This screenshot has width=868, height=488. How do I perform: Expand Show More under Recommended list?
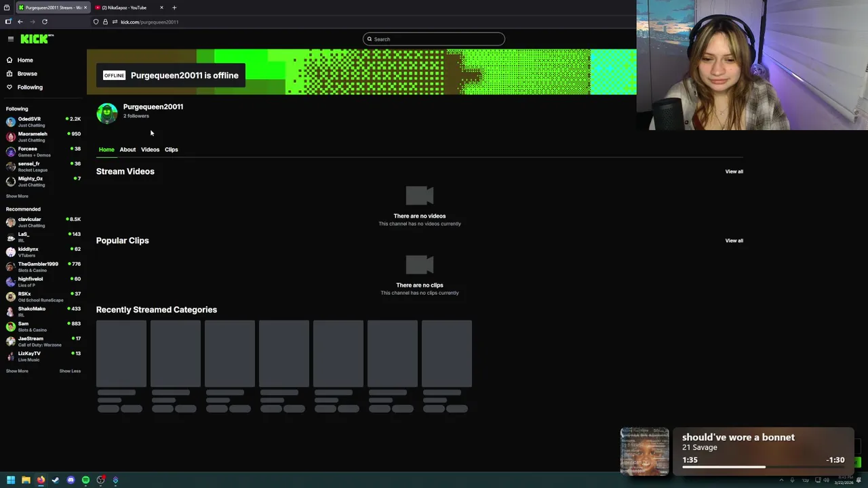click(x=17, y=371)
